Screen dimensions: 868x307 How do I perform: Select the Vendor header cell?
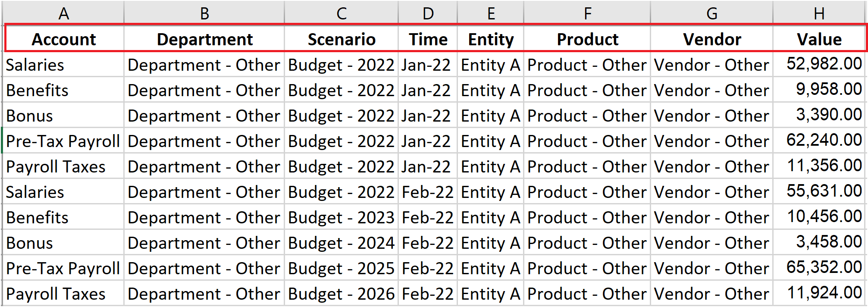[712, 39]
